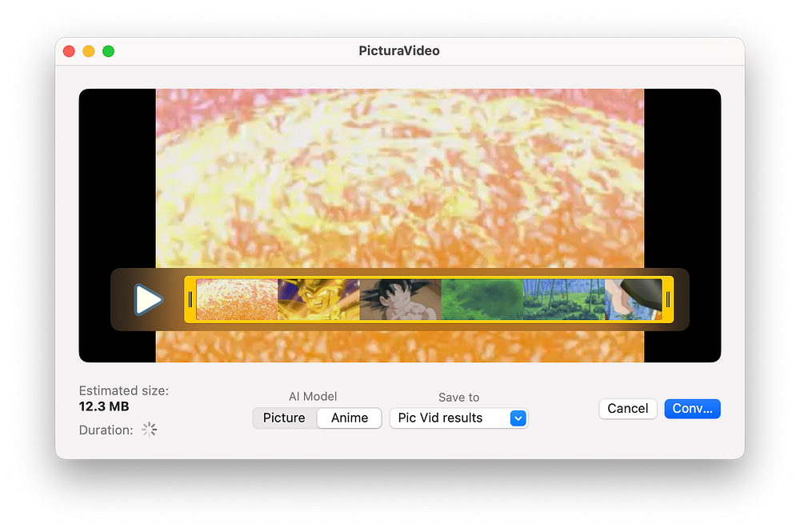Start conversion with the Conv... button
Screen dimensions: 800x532
[692, 409]
